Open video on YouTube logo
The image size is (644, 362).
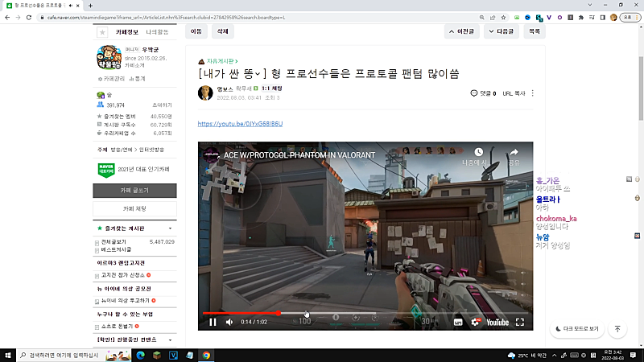[497, 323]
